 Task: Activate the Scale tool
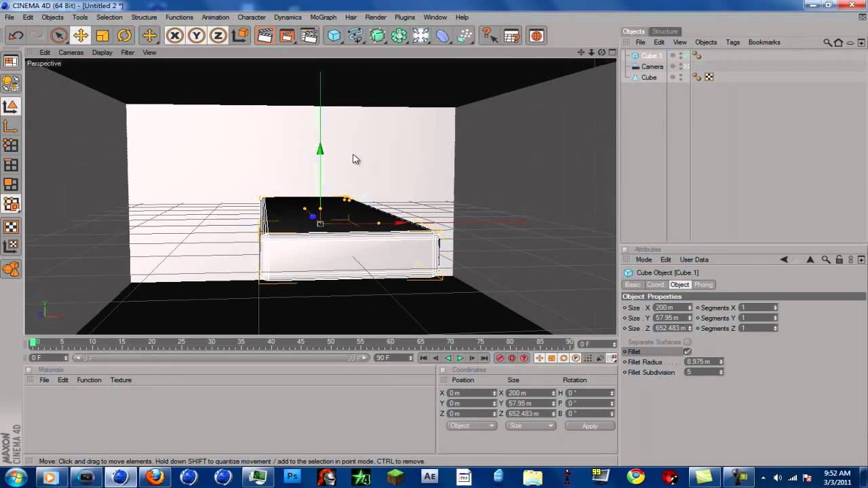point(102,36)
